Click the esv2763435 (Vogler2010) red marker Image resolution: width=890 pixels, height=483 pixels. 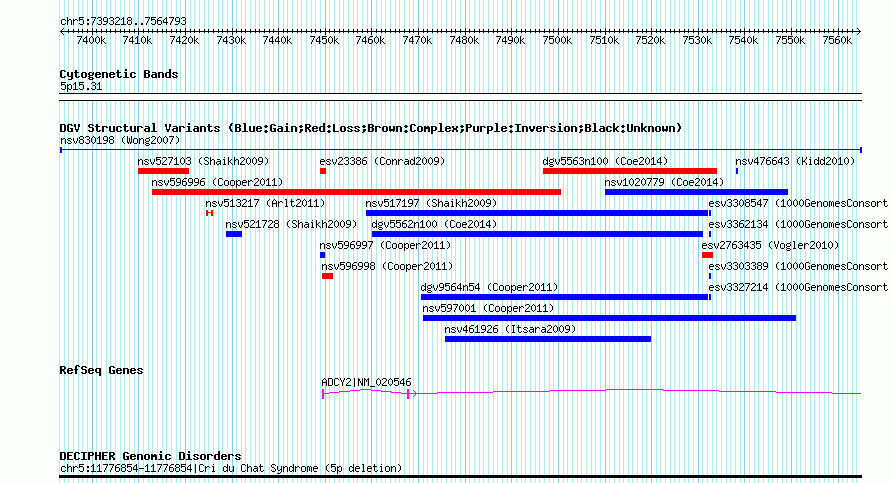(x=707, y=255)
